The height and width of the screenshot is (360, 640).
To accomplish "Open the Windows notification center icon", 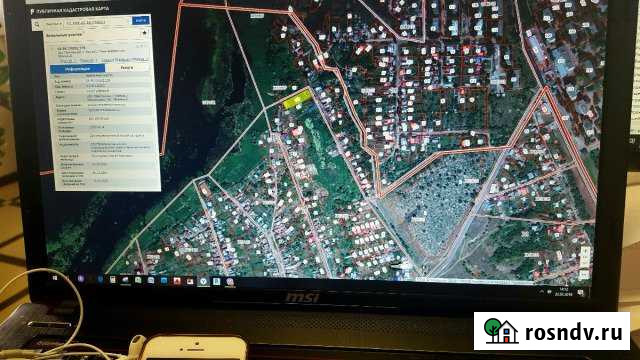I will click(581, 292).
